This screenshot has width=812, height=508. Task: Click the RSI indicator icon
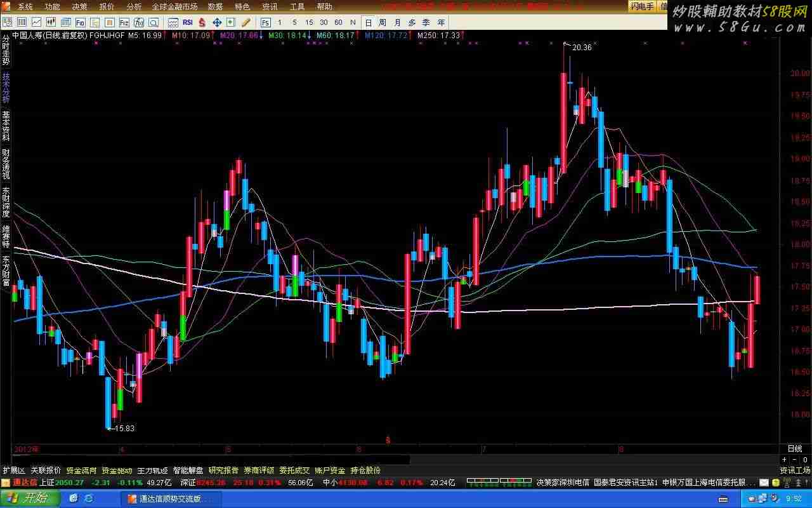[x=188, y=22]
